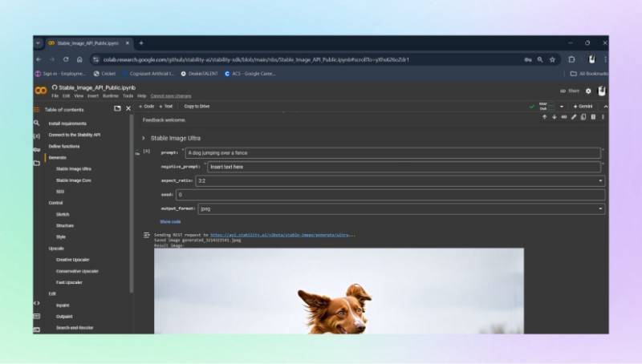The width and height of the screenshot is (642, 364).
Task: Collapse the header with up chevron
Action: coord(606,107)
